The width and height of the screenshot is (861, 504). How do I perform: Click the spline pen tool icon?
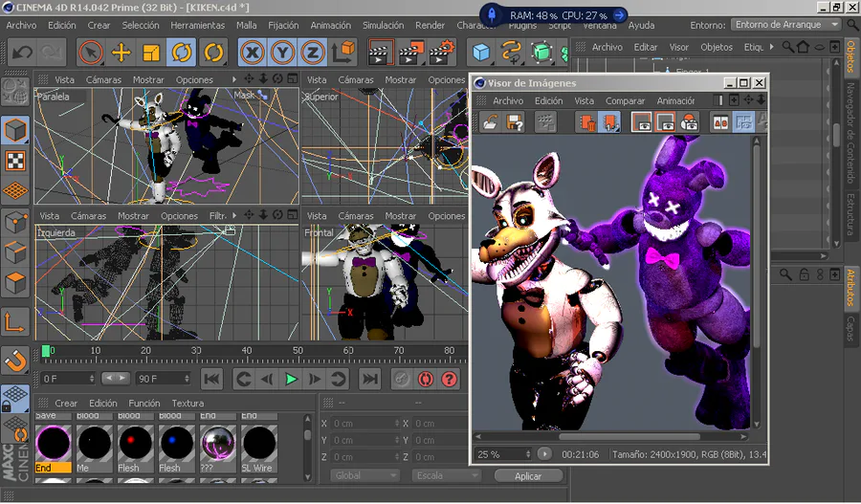[511, 53]
